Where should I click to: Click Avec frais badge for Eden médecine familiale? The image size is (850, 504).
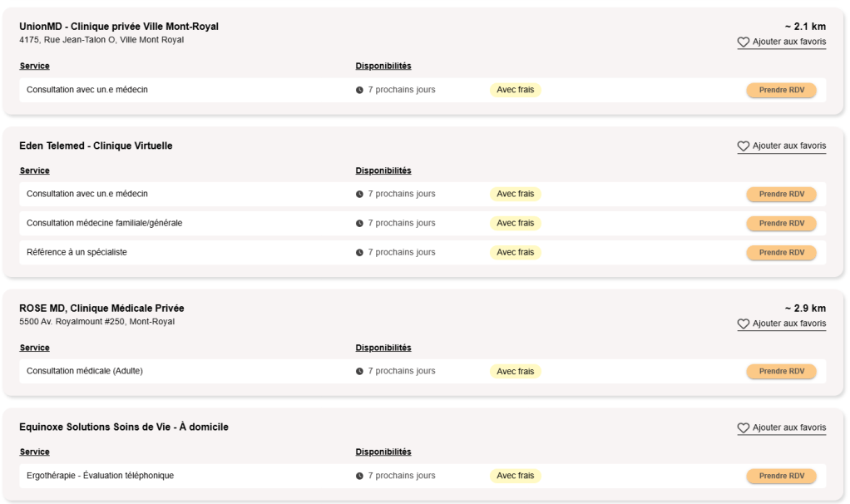(x=515, y=224)
